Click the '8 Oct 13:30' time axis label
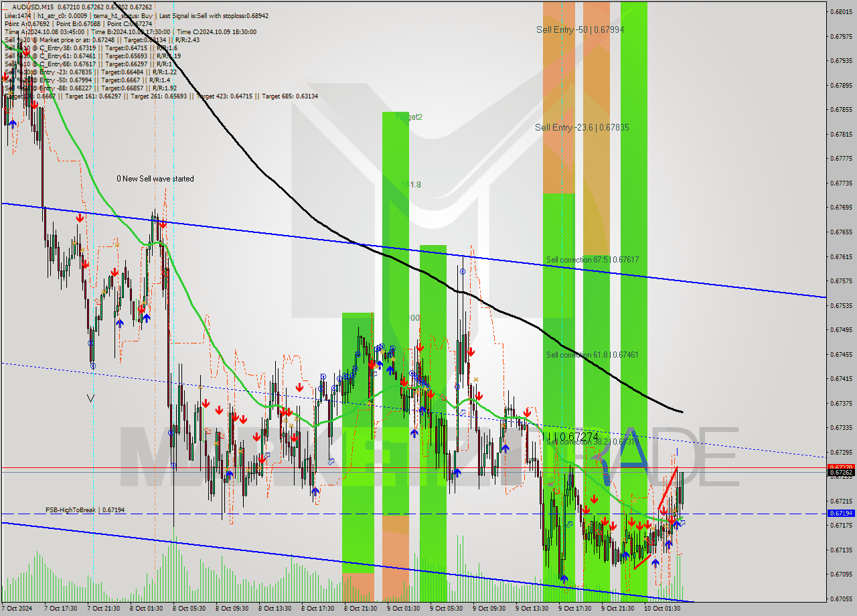Viewport: 857px width, 616px height. pyautogui.click(x=275, y=609)
